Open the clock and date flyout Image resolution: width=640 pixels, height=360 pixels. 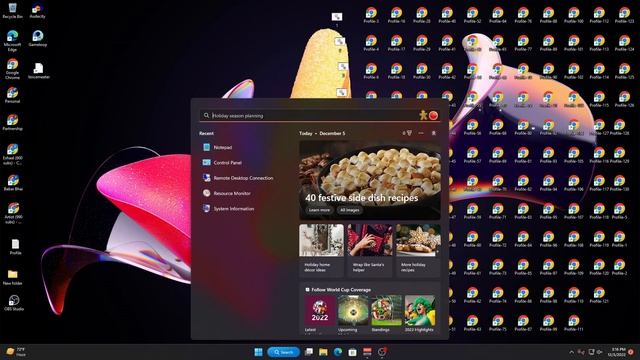coord(617,352)
